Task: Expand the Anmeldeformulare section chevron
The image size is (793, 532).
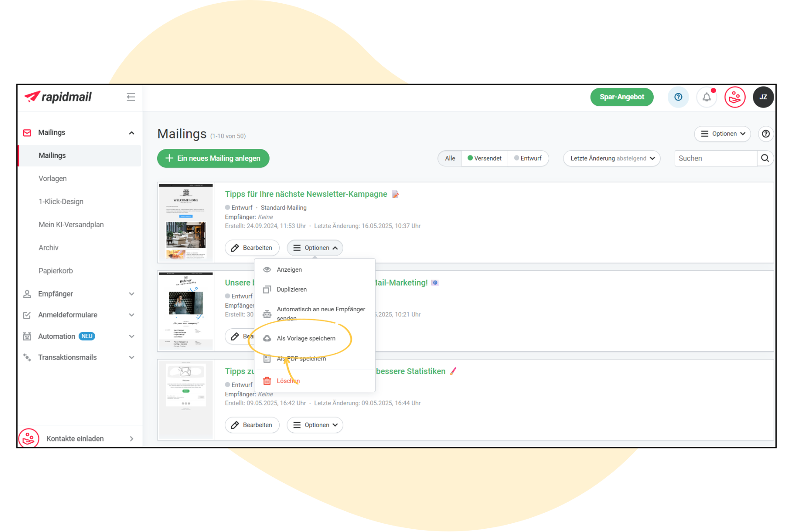Action: [132, 315]
